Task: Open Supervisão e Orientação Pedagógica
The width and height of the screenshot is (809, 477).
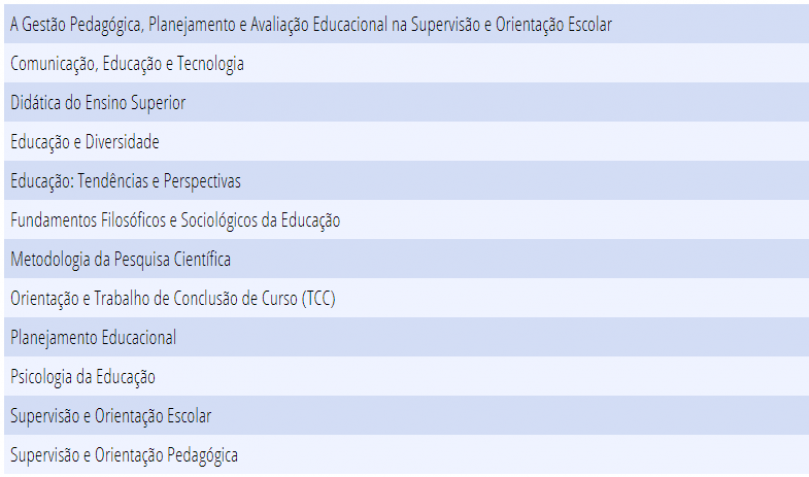Action: tap(407, 454)
